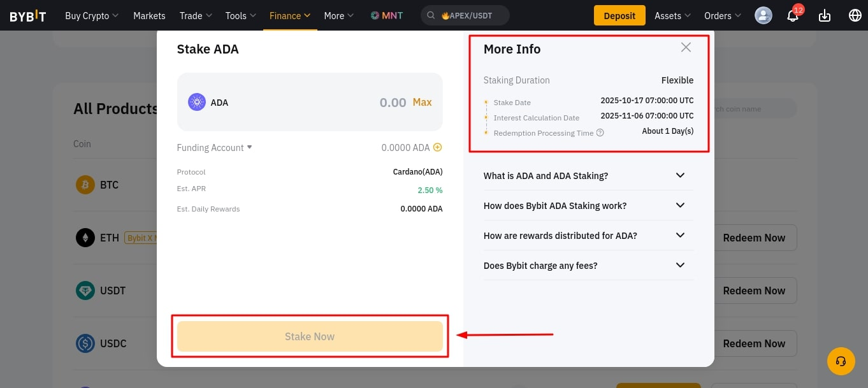Click the globe language icon
The image size is (868, 388).
pos(855,16)
